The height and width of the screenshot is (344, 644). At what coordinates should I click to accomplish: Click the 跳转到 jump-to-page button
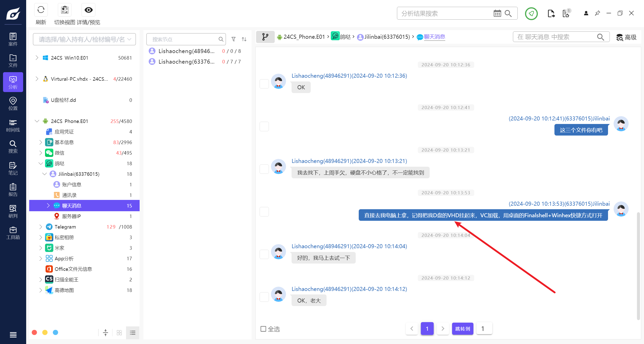pyautogui.click(x=462, y=329)
